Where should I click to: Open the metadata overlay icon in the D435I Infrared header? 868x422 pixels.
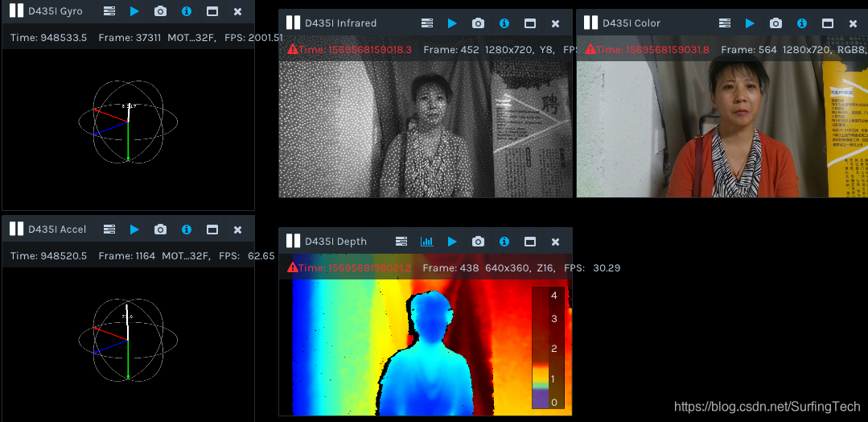click(427, 23)
